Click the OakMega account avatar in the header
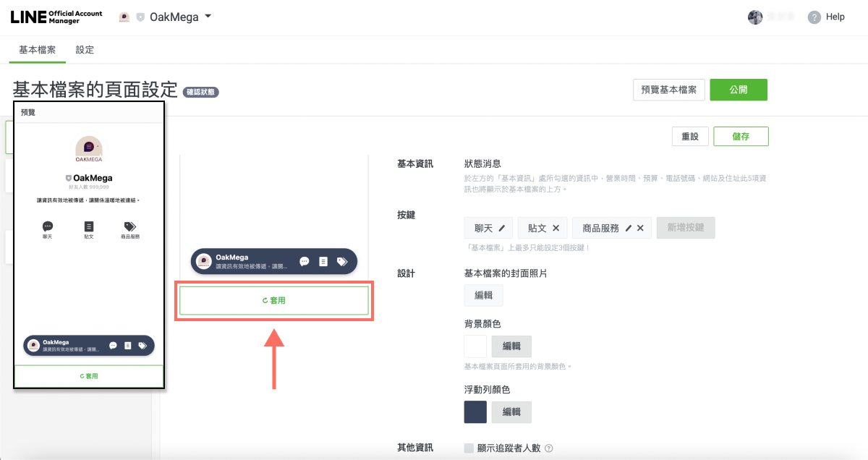Screen dimensions: 868x460 [124, 17]
